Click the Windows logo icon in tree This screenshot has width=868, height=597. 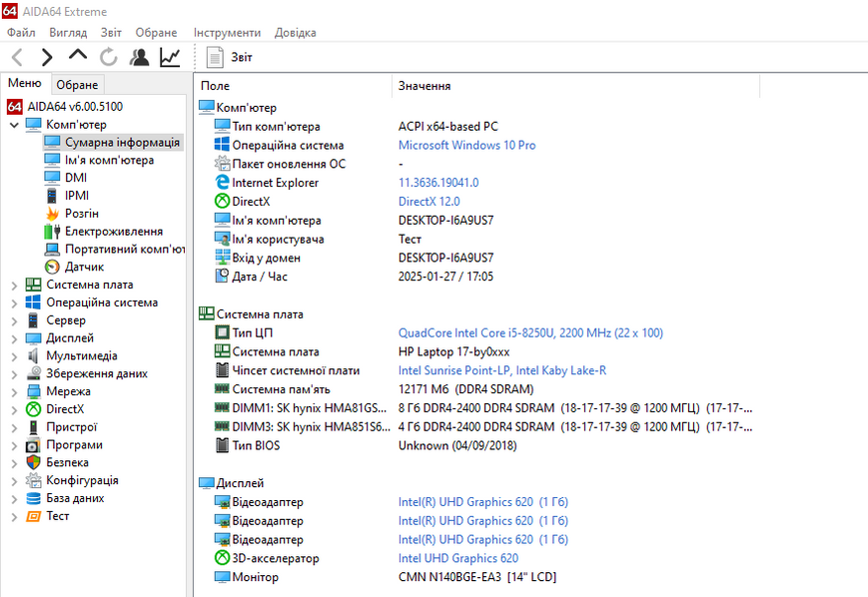[33, 302]
